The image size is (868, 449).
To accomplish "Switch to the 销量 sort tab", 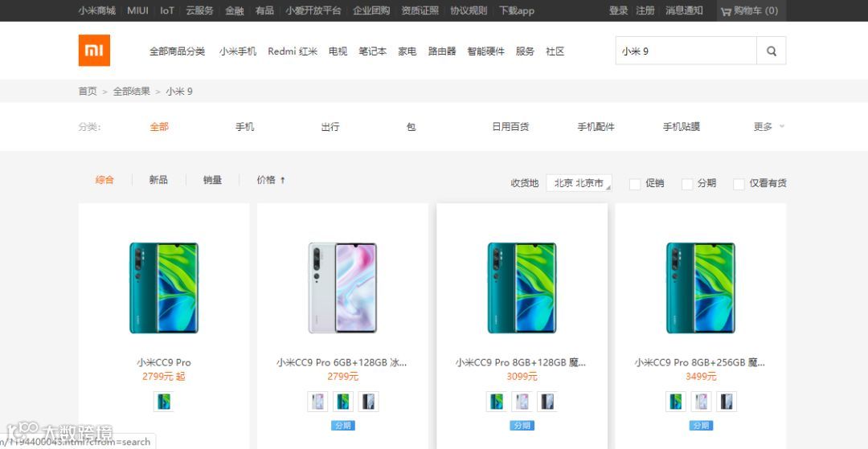I will 212,180.
